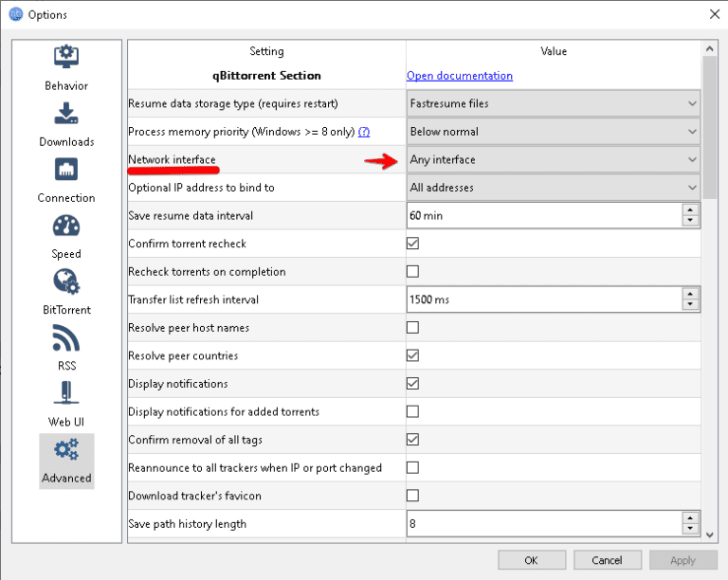This screenshot has height=580, width=728.
Task: Open the RSS feed icon
Action: pyautogui.click(x=66, y=337)
